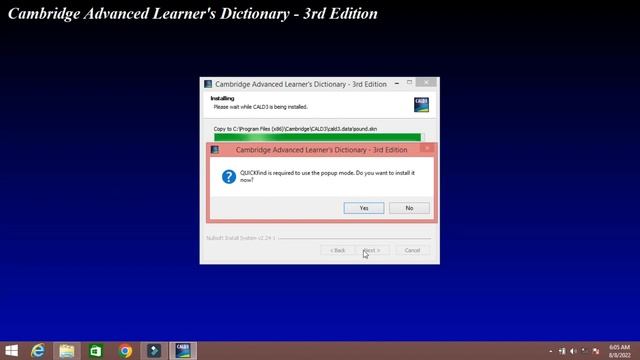
Task: Open the volume tray icon
Action: coord(573,351)
